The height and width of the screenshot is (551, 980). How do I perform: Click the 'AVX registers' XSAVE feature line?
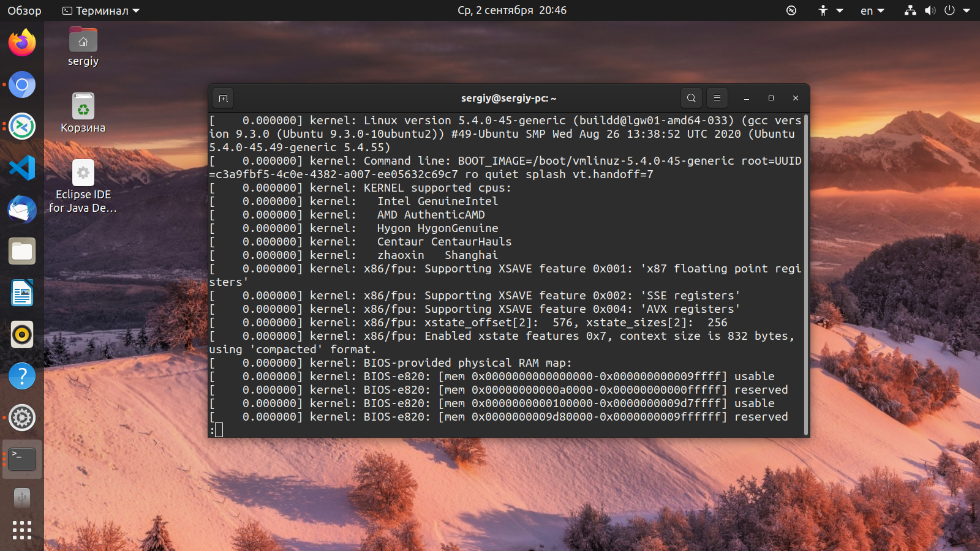pos(475,309)
